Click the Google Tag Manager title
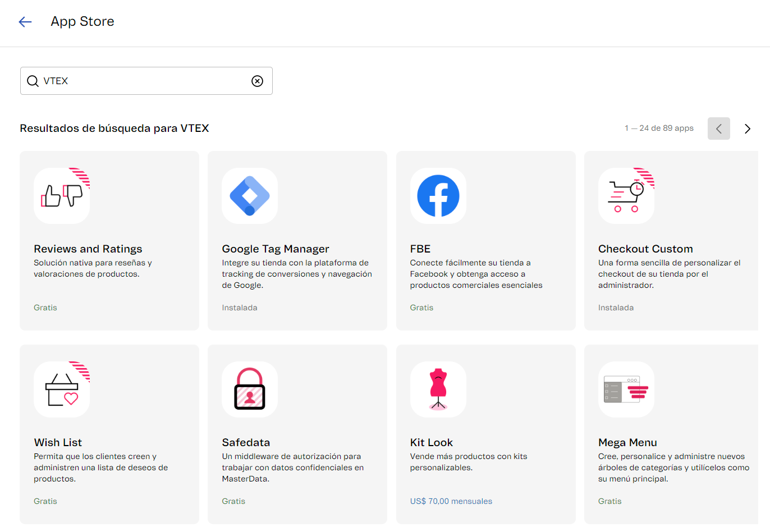Viewport: 770px width, 532px height. 276,249
